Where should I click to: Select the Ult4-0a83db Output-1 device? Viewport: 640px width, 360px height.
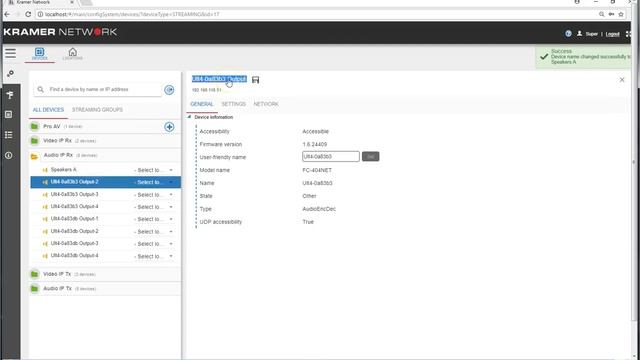[x=74, y=219]
